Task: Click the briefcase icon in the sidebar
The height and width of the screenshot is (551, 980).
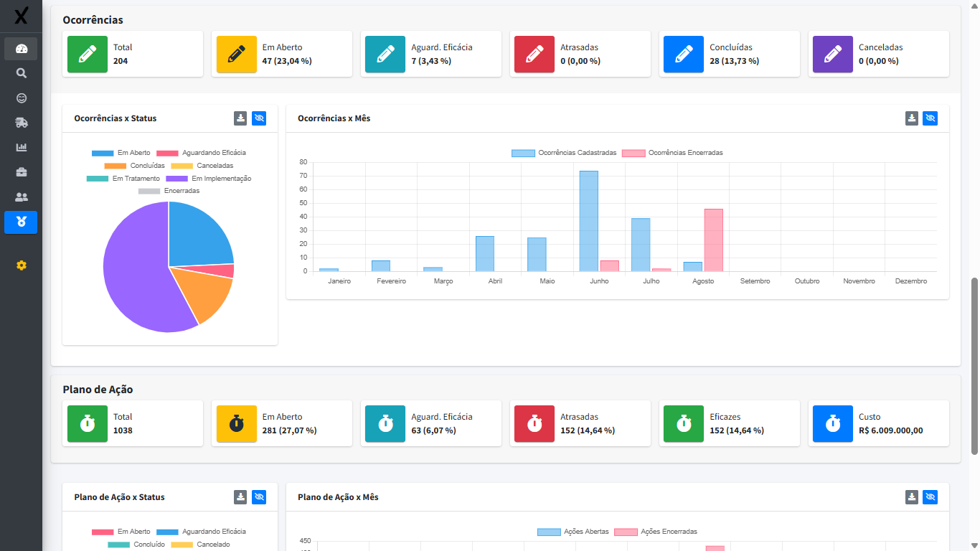Action: pyautogui.click(x=21, y=171)
